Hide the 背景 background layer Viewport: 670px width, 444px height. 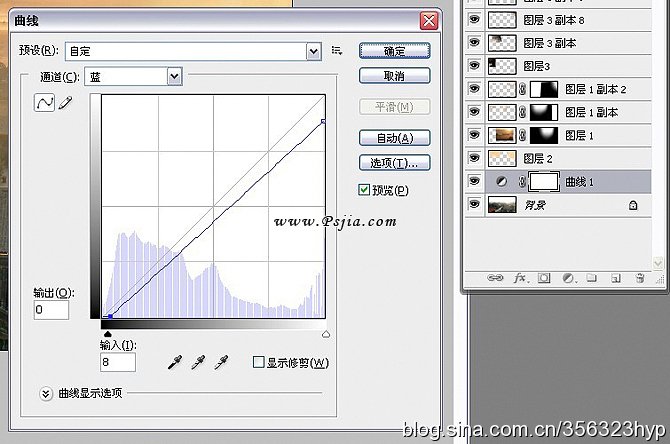[474, 204]
